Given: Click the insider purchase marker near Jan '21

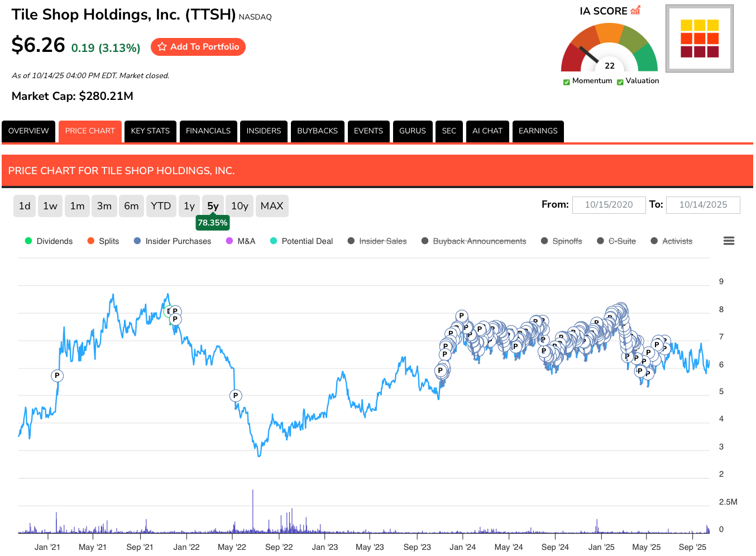Looking at the screenshot, I should pos(57,376).
